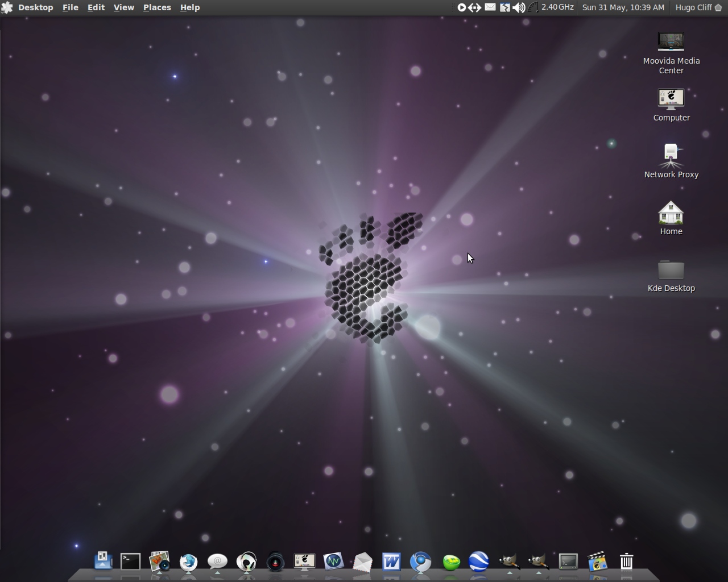Open the first GIMP icon in dock

509,562
